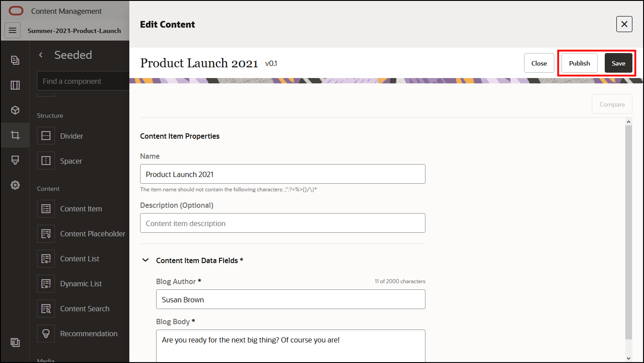The width and height of the screenshot is (644, 363).
Task: Open the Settings gear panel
Action: point(15,185)
